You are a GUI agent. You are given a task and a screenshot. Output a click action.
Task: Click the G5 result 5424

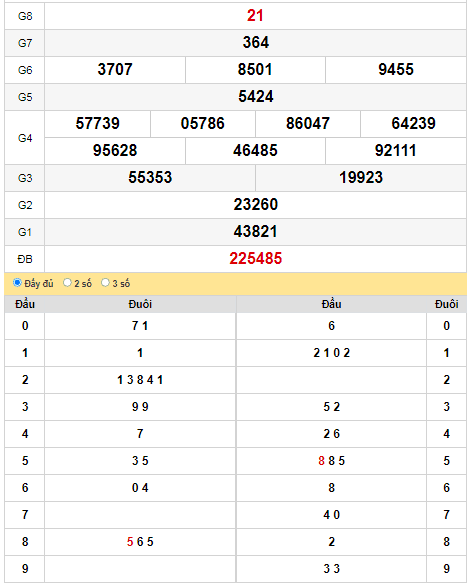pos(256,96)
